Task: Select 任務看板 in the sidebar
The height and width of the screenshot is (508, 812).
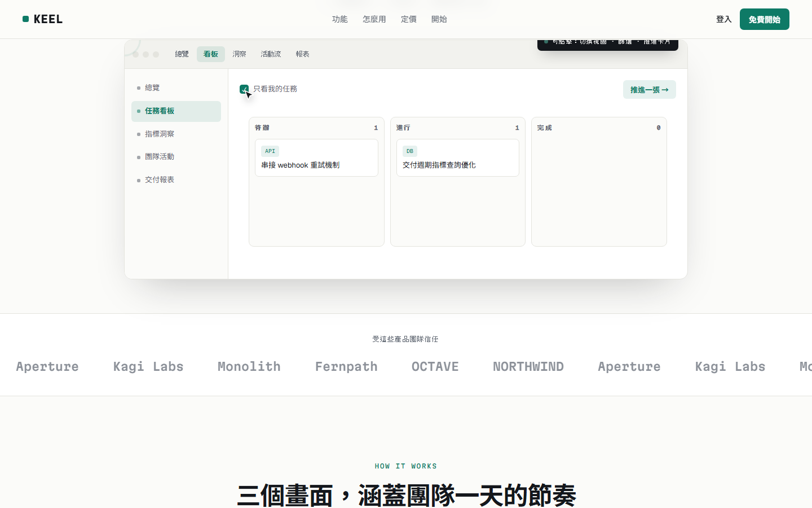Action: tap(176, 111)
